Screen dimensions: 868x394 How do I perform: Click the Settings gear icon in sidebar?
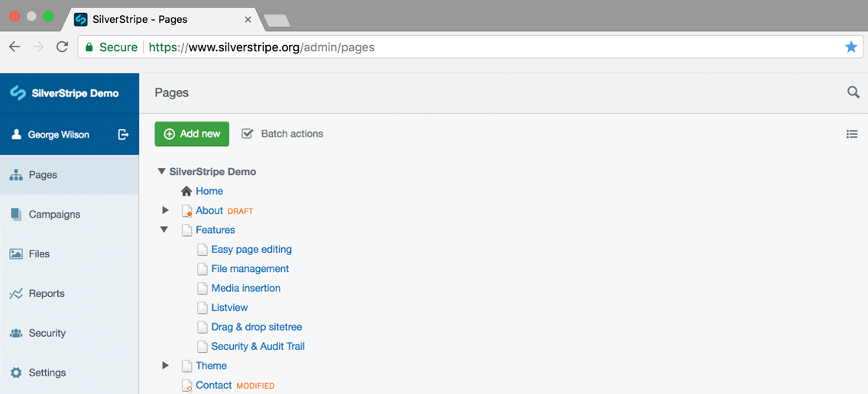point(16,373)
